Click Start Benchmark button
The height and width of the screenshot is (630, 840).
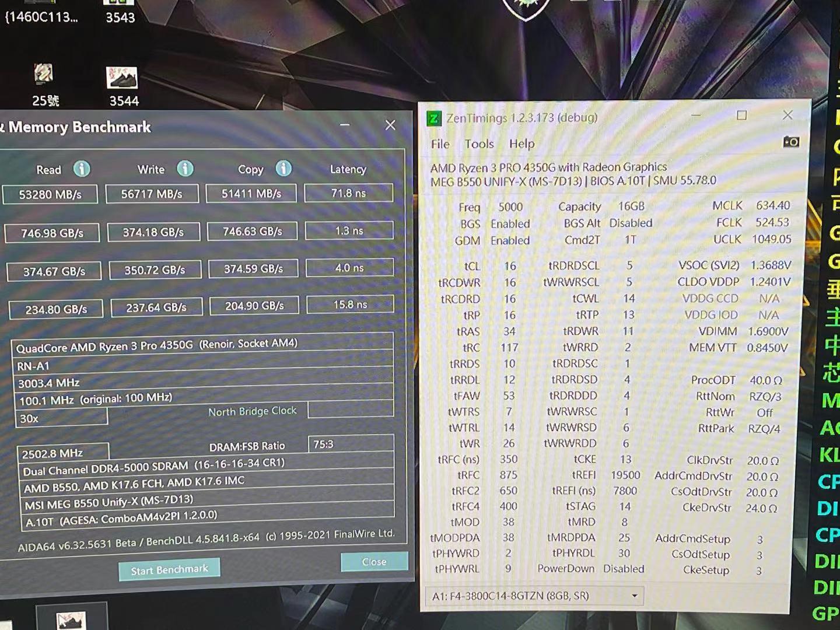(x=169, y=569)
